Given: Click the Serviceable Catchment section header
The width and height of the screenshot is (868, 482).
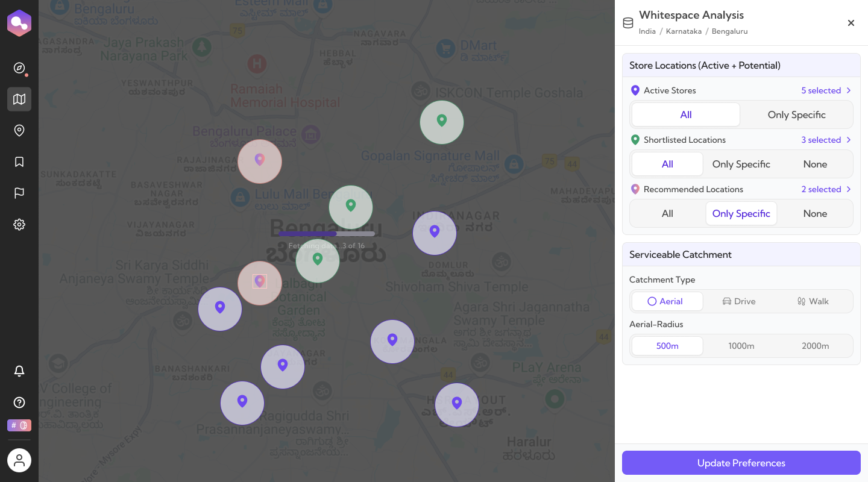Looking at the screenshot, I should coord(741,254).
